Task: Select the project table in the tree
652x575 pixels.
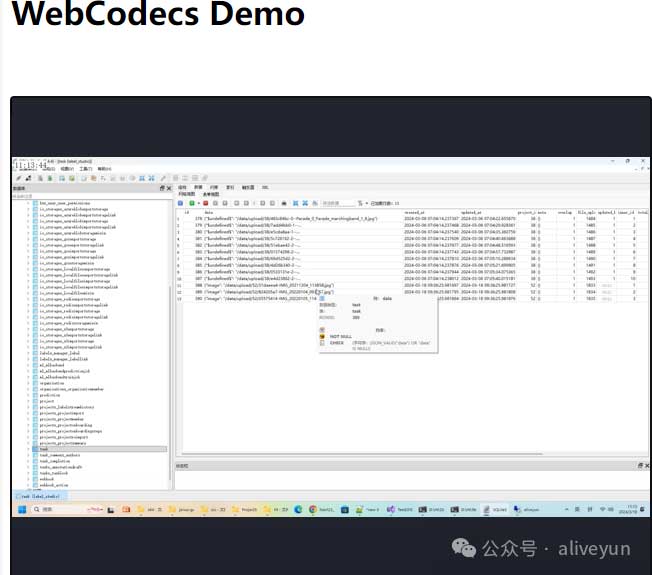Action: click(x=46, y=400)
